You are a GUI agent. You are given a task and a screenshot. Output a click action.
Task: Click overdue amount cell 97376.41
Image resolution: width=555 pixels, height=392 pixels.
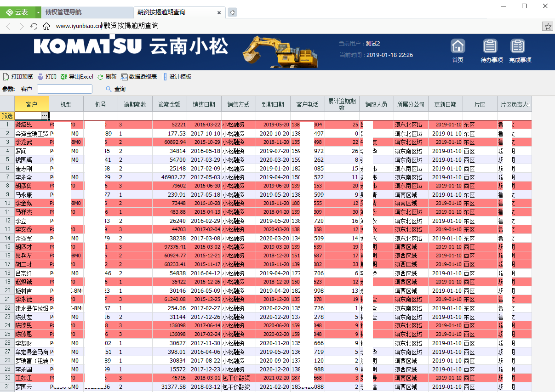pyautogui.click(x=170, y=247)
